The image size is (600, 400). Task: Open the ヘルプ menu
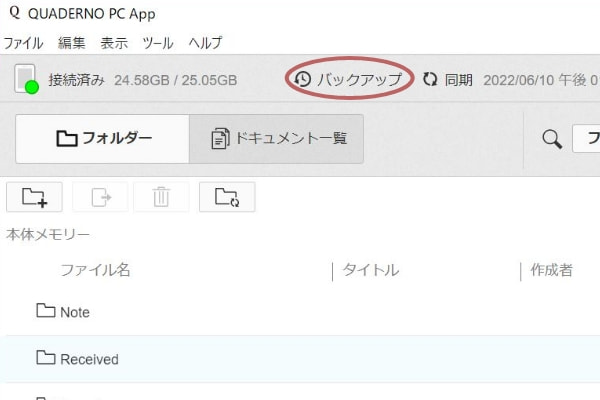click(x=205, y=43)
